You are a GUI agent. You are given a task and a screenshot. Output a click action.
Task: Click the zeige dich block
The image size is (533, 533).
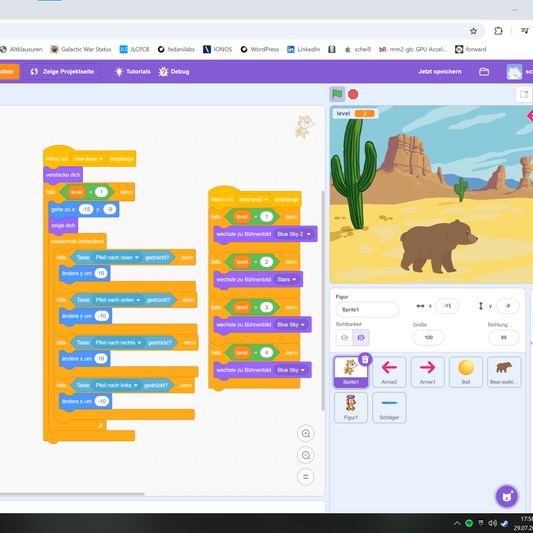pos(63,225)
